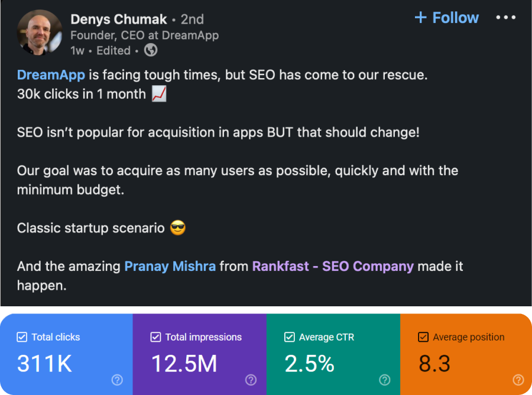Open the post's three-dot options menu
The image size is (532, 395).
506,18
